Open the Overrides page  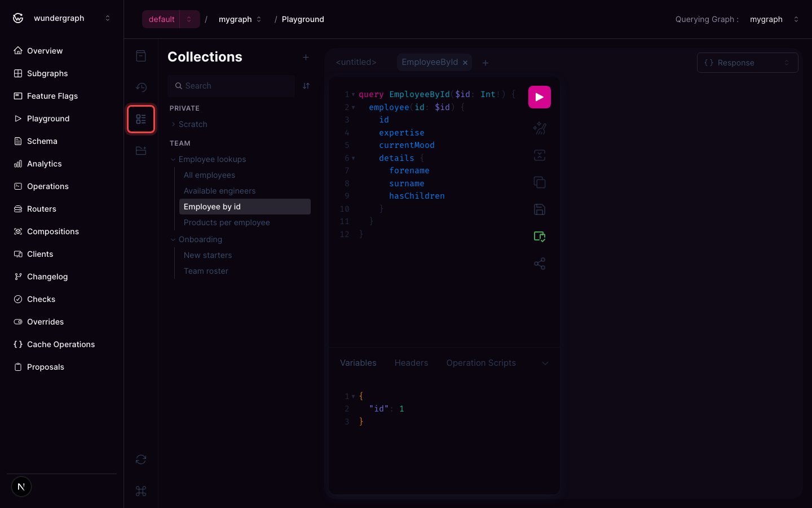62,322
